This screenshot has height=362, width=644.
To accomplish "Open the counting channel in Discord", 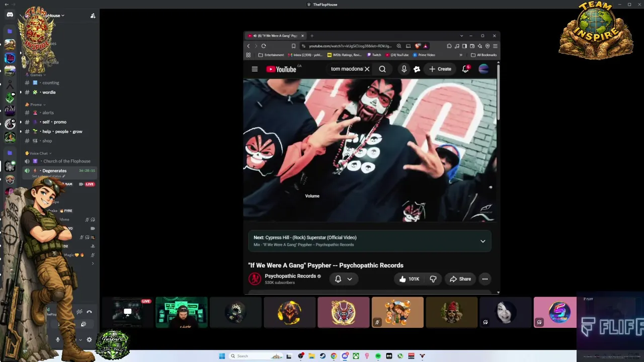I will 50,82.
